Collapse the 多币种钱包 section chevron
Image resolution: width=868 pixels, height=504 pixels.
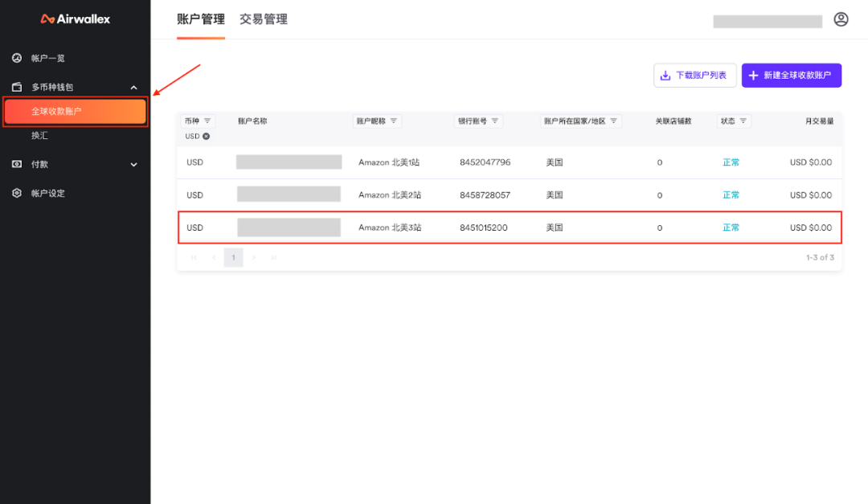(x=133, y=87)
